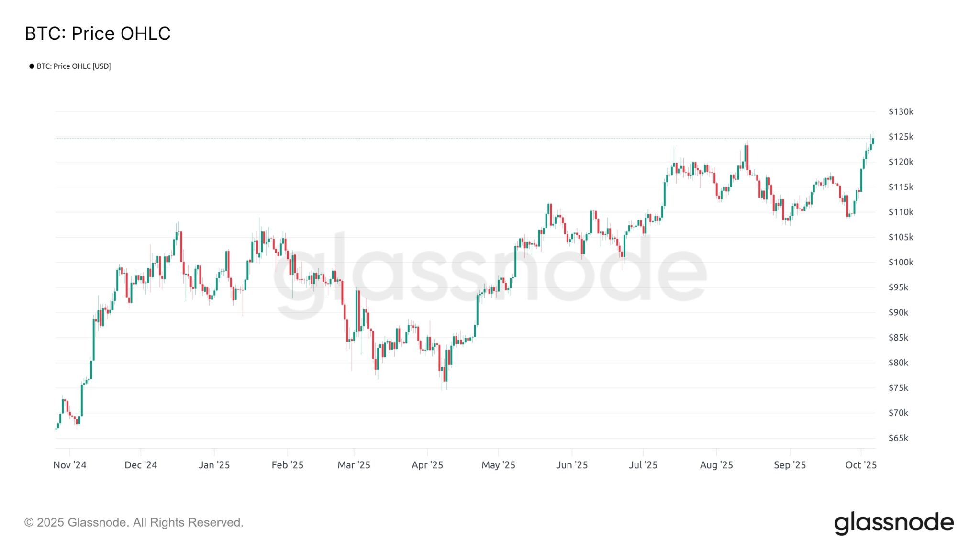The width and height of the screenshot is (980, 551).
Task: Click the $100k y-axis label
Action: coord(901,262)
